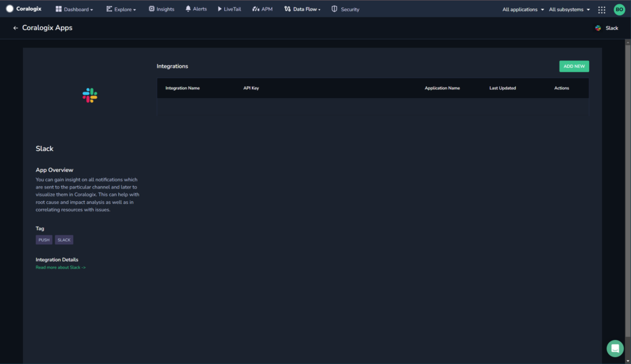This screenshot has height=364, width=631.
Task: Click the Coralogix Apps page title
Action: [47, 28]
